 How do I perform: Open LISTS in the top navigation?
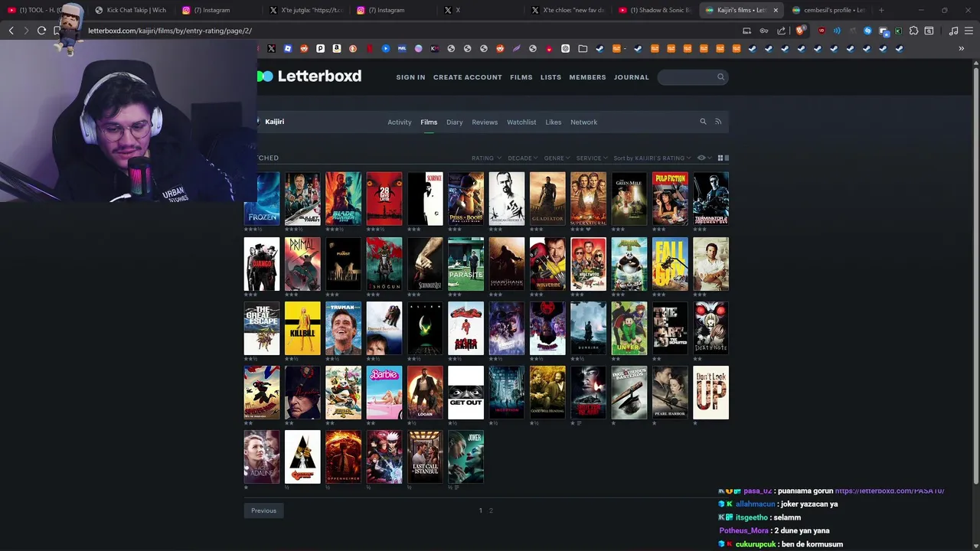coord(550,77)
